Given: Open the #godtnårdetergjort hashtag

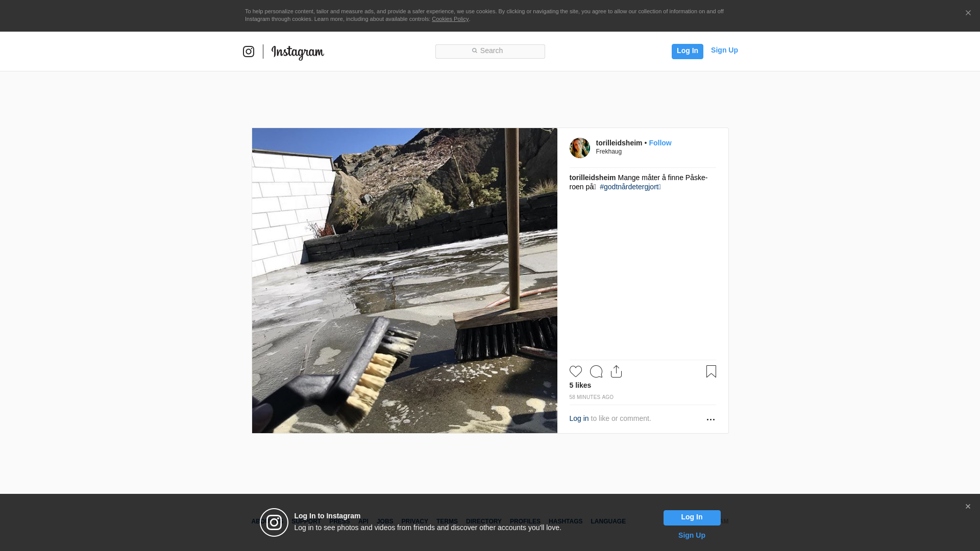Looking at the screenshot, I should pyautogui.click(x=630, y=187).
